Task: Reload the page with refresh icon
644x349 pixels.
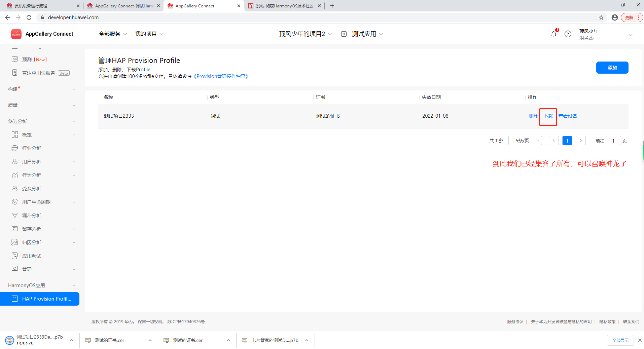Action: [x=29, y=17]
